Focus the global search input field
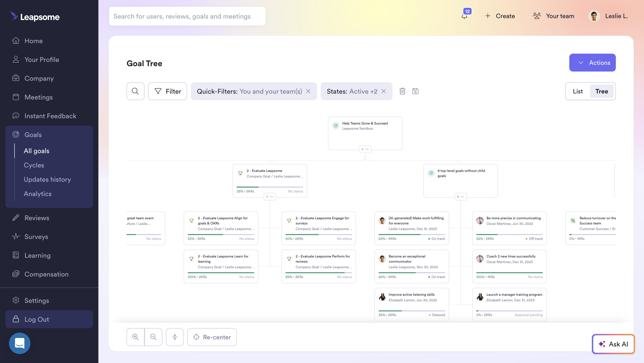The width and height of the screenshot is (644, 363). pos(187,16)
